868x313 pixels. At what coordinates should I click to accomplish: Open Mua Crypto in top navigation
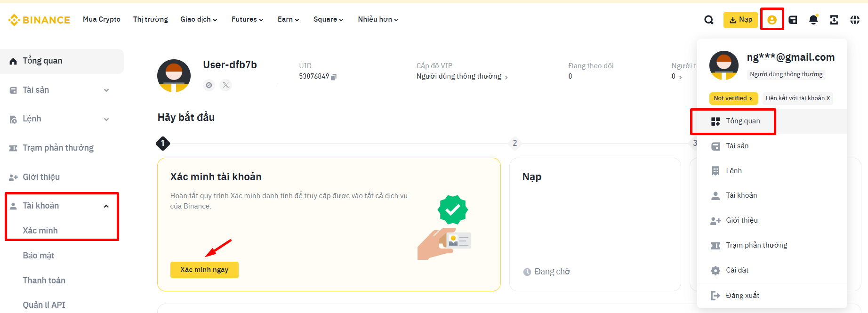click(102, 19)
